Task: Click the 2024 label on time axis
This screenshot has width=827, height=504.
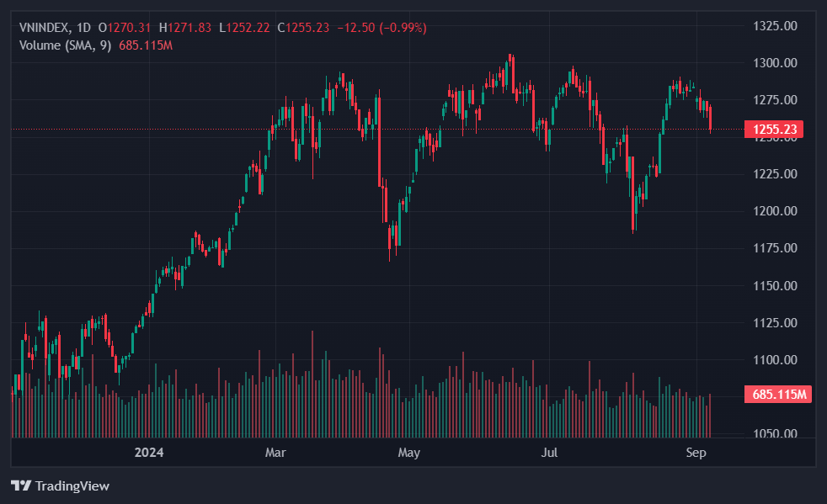Action: [149, 453]
